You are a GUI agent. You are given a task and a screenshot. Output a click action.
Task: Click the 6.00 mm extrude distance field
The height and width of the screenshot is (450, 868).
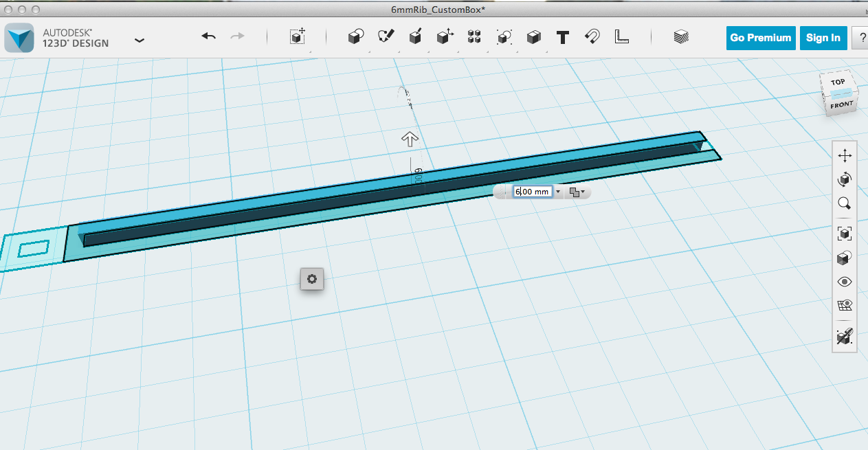coord(532,192)
